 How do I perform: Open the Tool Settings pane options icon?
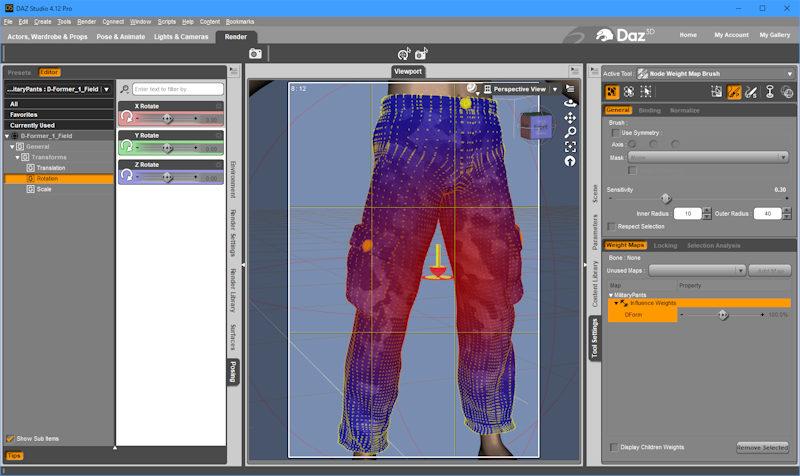pyautogui.click(x=594, y=71)
